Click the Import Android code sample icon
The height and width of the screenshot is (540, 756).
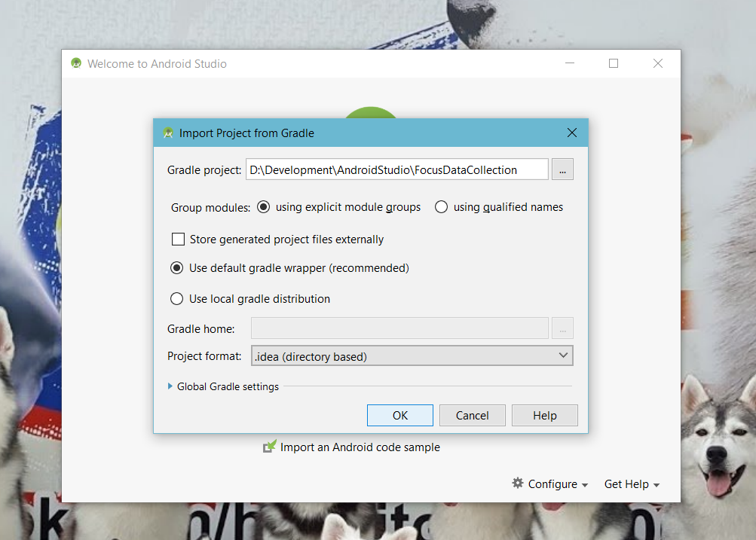[270, 447]
